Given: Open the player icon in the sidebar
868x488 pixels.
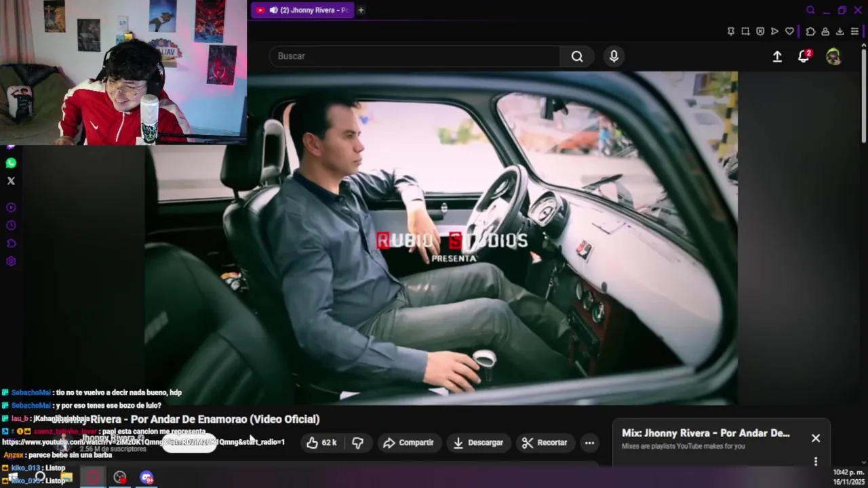Looking at the screenshot, I should coord(11,207).
